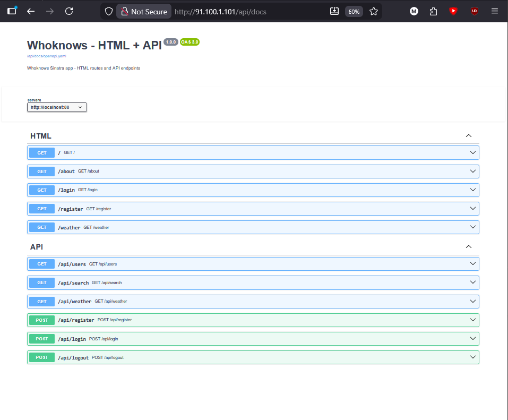Viewport: 508px width, 420px height.
Task: Expand the POST /api/register chevron
Action: [x=472, y=320]
